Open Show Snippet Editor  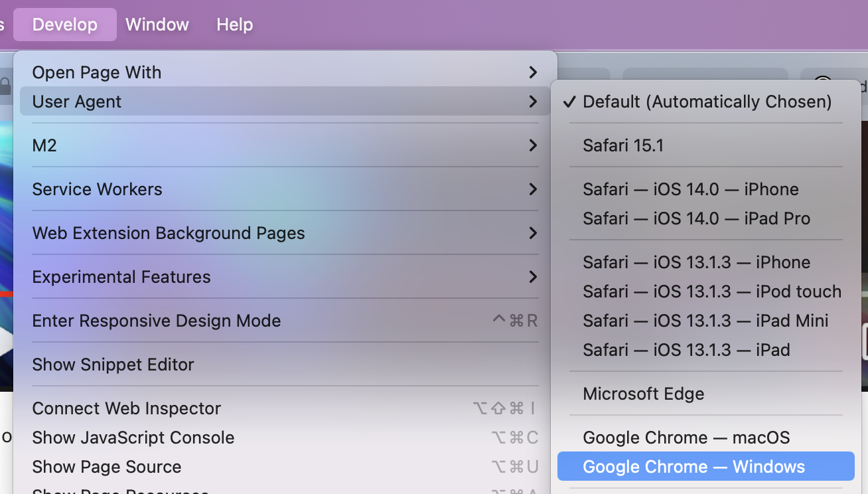pos(285,365)
